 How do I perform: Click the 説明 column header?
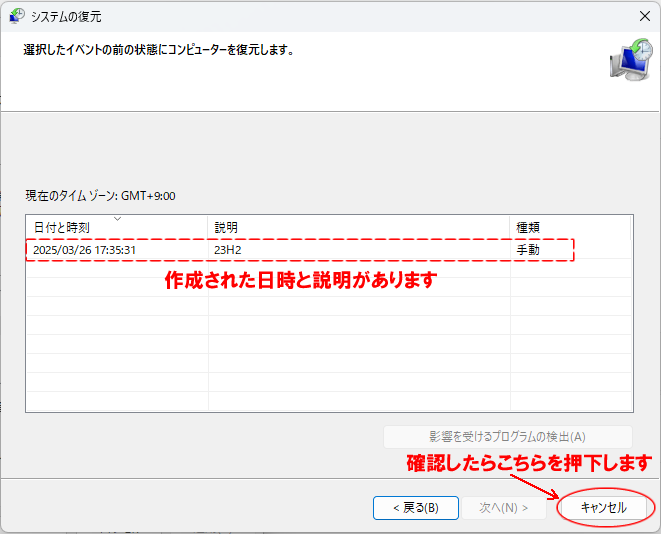(x=359, y=228)
